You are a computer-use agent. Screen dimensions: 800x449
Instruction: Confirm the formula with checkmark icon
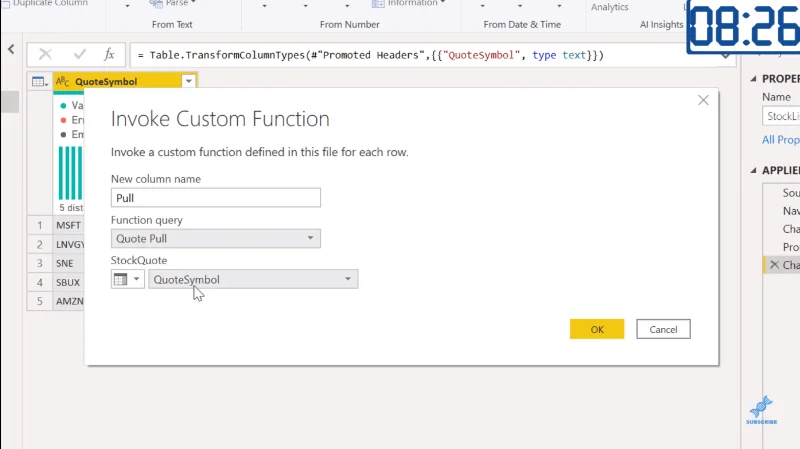point(79,54)
